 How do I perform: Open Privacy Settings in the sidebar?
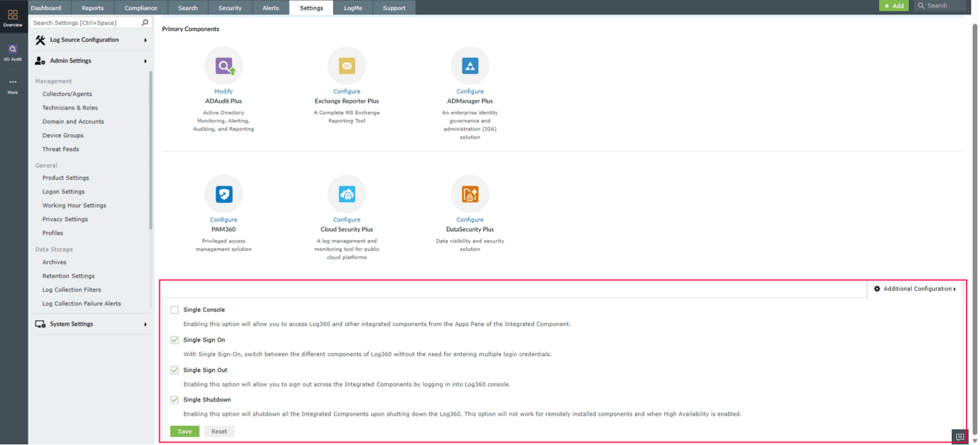click(65, 219)
